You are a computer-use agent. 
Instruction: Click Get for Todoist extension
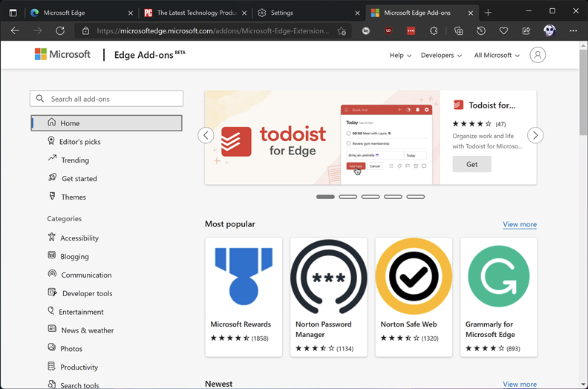coord(471,164)
